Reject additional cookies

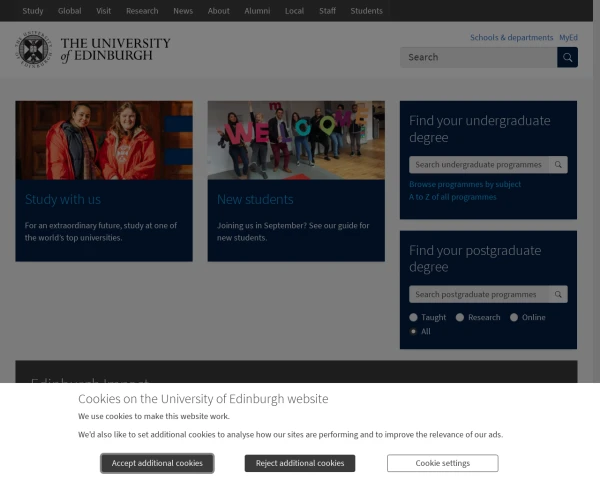click(x=300, y=463)
